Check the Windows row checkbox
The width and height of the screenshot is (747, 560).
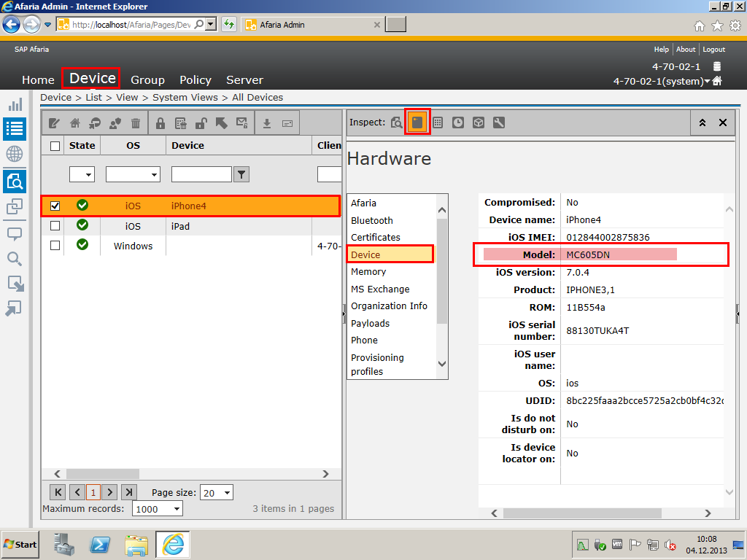(55, 246)
